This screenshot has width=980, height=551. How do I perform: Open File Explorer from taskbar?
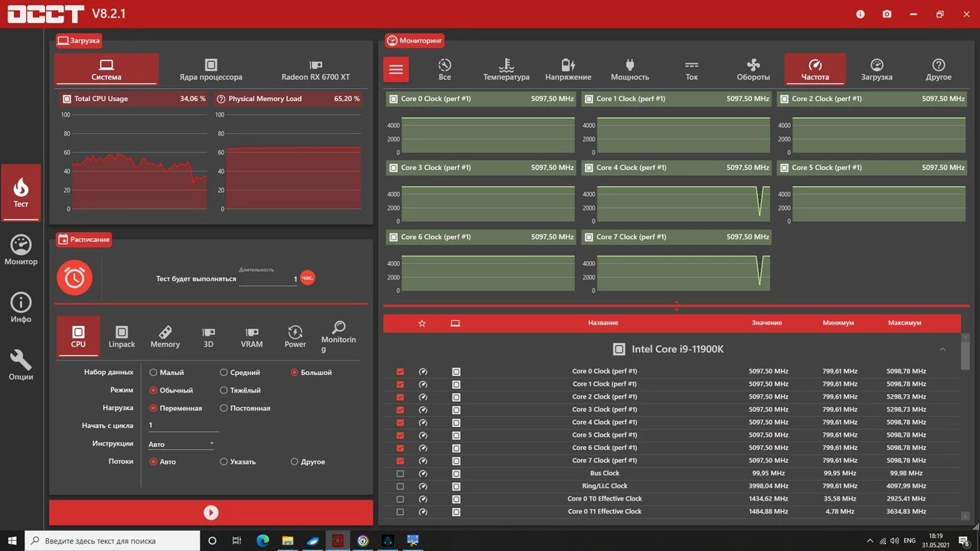(x=287, y=540)
